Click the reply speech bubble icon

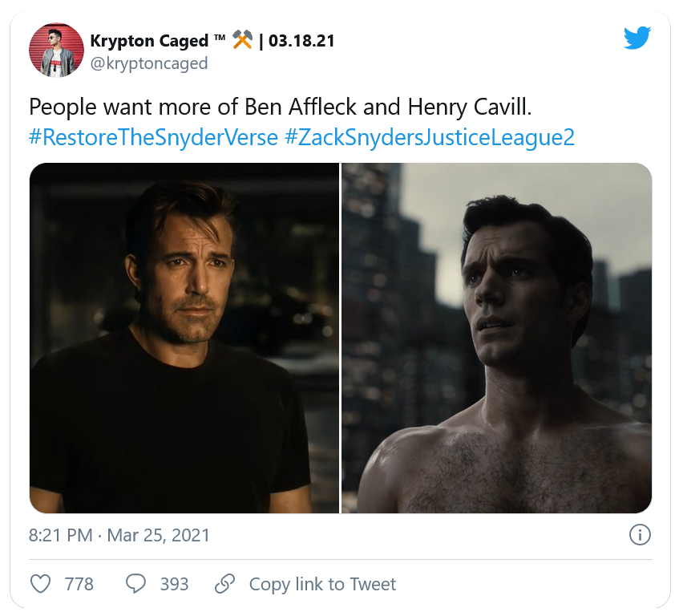[136, 583]
